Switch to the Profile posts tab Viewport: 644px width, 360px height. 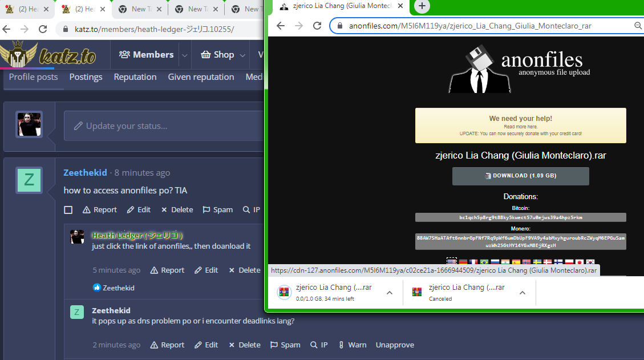click(x=33, y=77)
